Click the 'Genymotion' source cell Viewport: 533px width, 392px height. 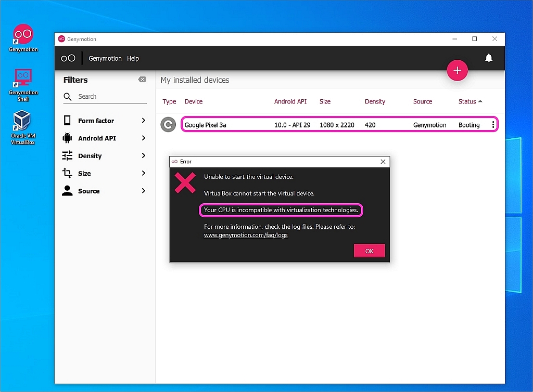pyautogui.click(x=429, y=125)
